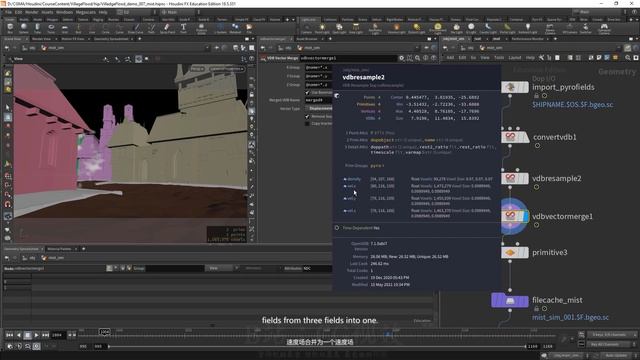Select the Font shelf tool
This screenshot has width=640, height=360.
click(183, 28)
